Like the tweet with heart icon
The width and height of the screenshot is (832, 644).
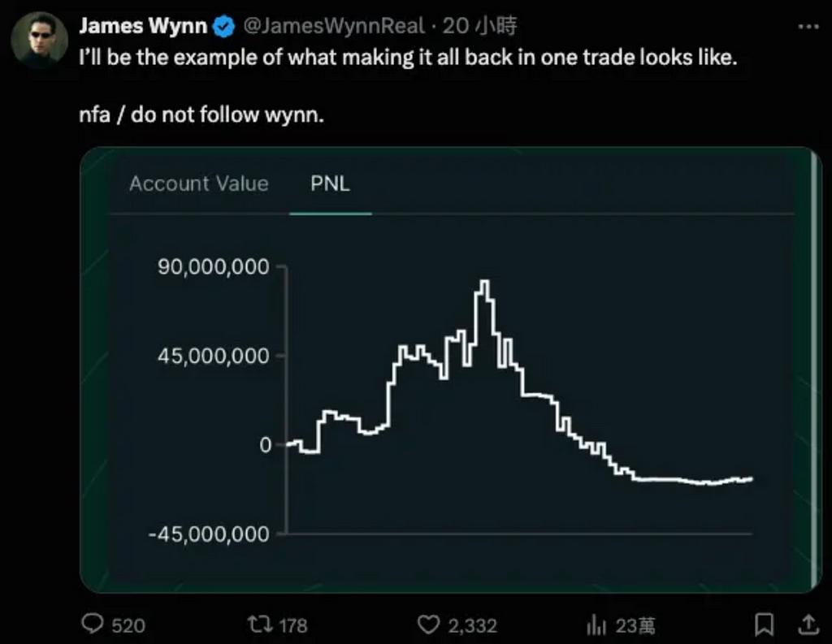(x=428, y=625)
